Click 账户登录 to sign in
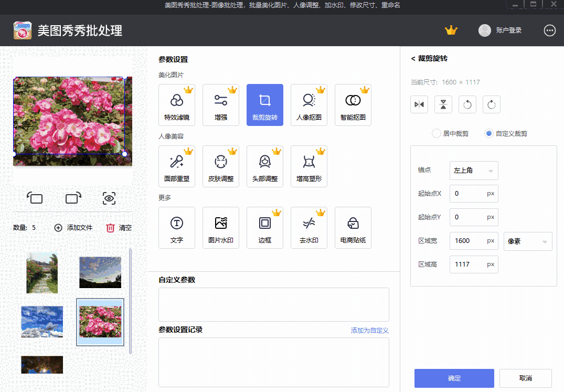This screenshot has height=392, width=564. click(507, 30)
